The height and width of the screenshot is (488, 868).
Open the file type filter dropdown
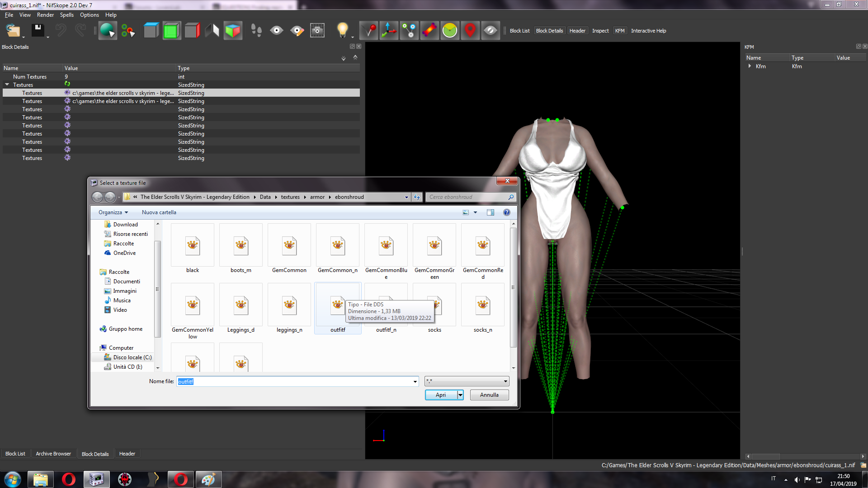(467, 381)
